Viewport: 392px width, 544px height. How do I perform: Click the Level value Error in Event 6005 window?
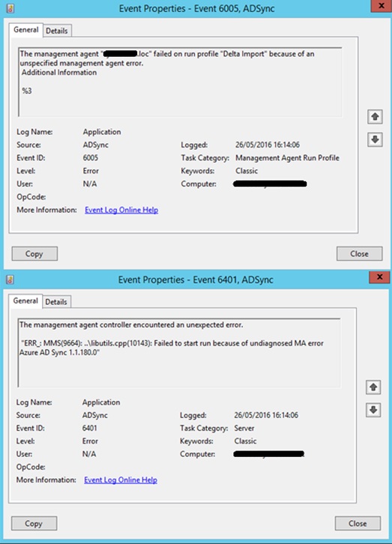(91, 171)
